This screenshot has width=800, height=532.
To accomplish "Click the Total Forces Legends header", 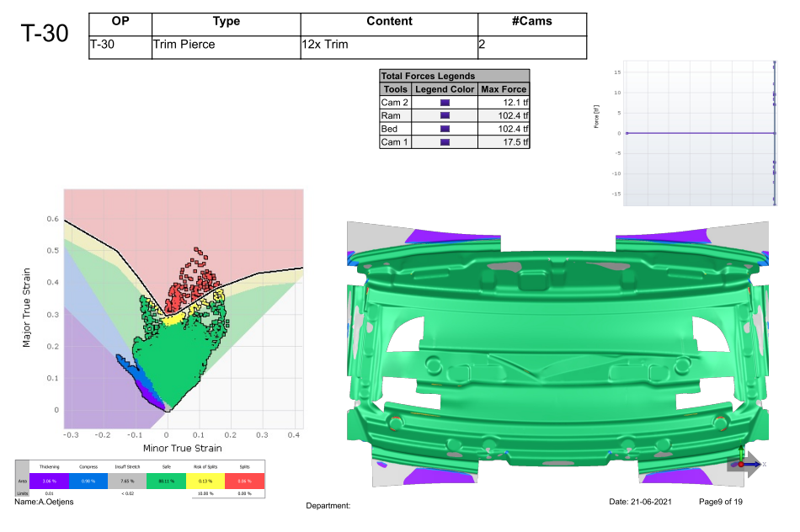I will (455, 76).
